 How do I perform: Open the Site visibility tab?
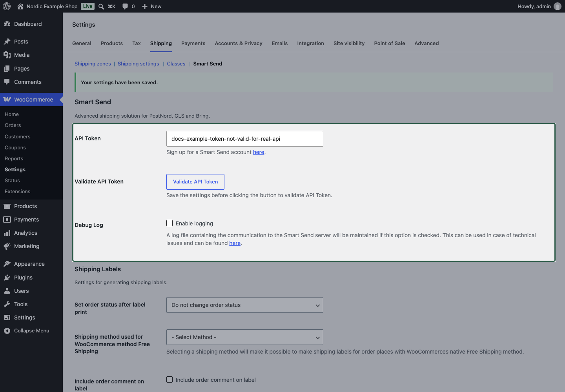pos(349,43)
